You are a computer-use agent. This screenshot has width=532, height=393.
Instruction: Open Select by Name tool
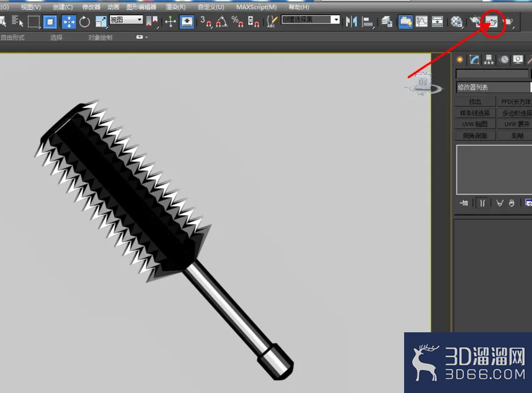coord(17,22)
